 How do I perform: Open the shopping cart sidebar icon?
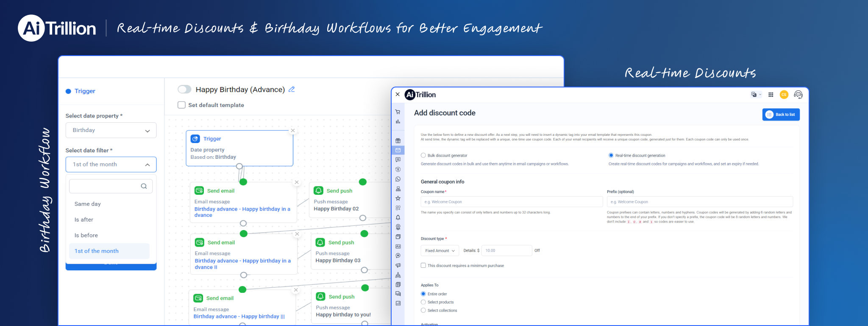point(398,112)
